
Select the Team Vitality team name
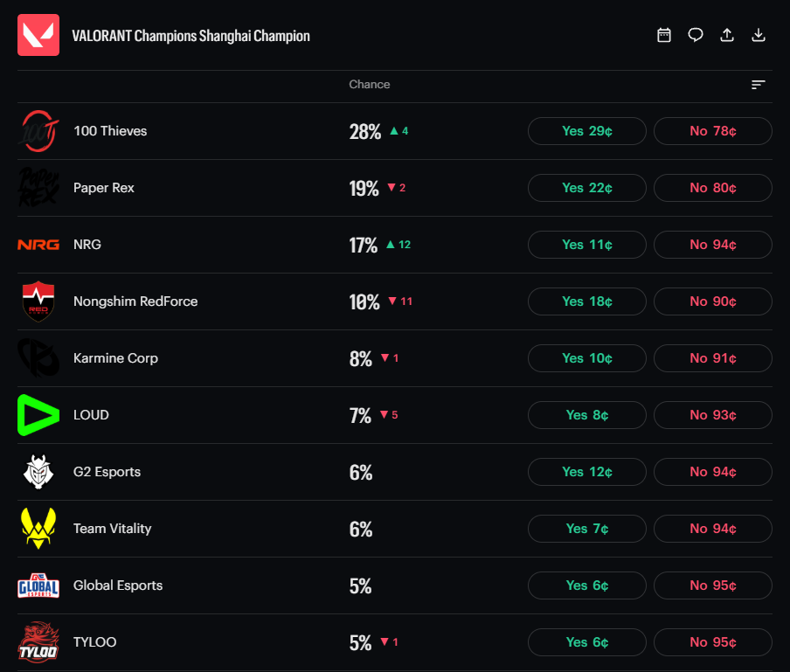pyautogui.click(x=113, y=529)
